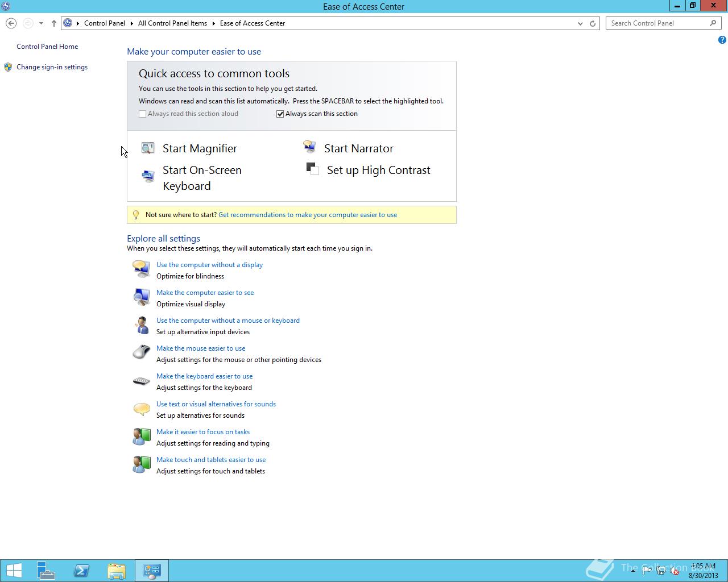728x582 pixels.
Task: Click the Forward navigation arrow
Action: [27, 23]
